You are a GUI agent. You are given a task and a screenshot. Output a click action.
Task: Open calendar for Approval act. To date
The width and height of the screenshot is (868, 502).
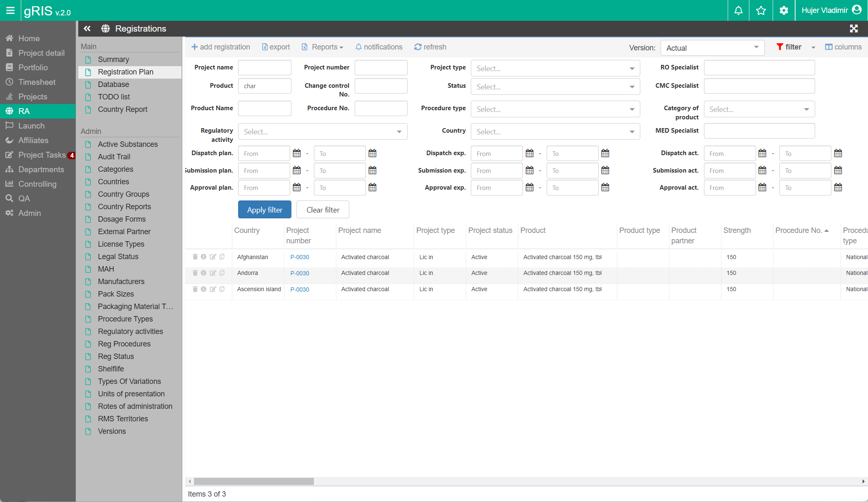click(838, 188)
